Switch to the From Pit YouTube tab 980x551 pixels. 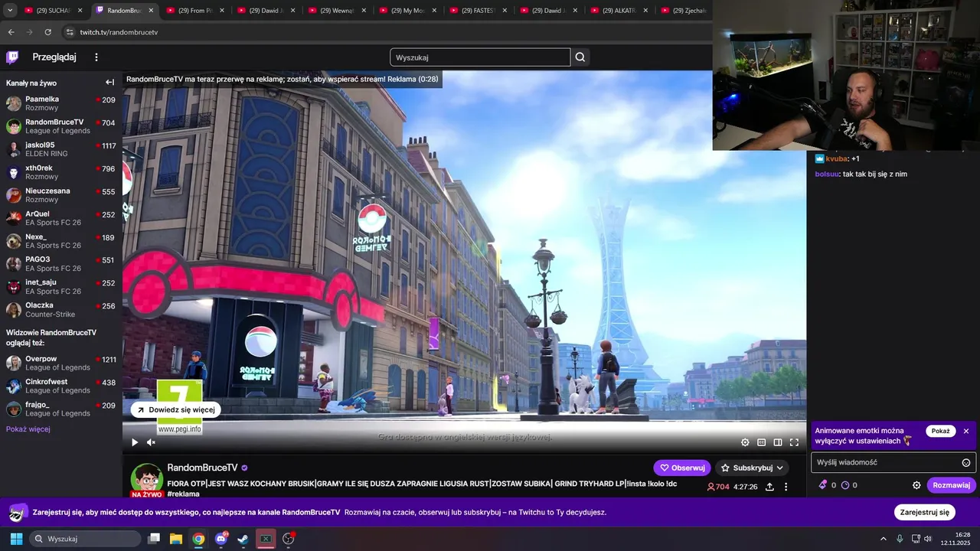pos(195,11)
